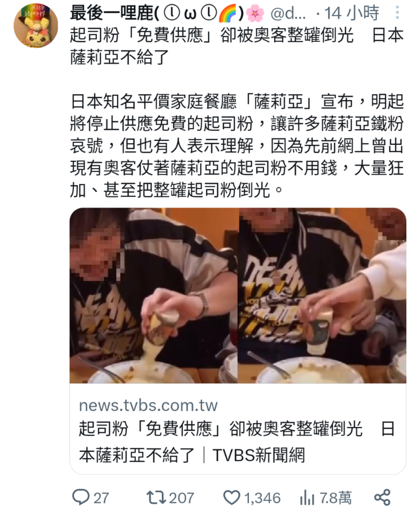Open link card title 起司粉「免費供應」
420x515 pixels.
[237, 442]
